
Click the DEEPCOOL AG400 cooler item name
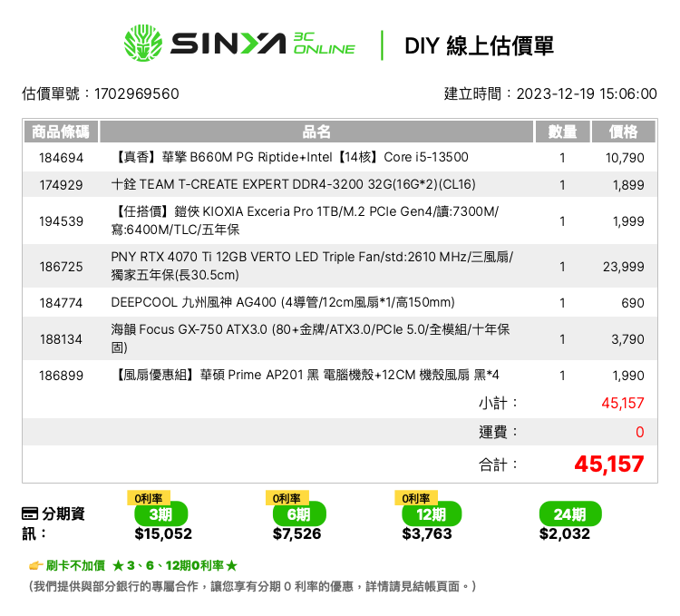tap(283, 302)
